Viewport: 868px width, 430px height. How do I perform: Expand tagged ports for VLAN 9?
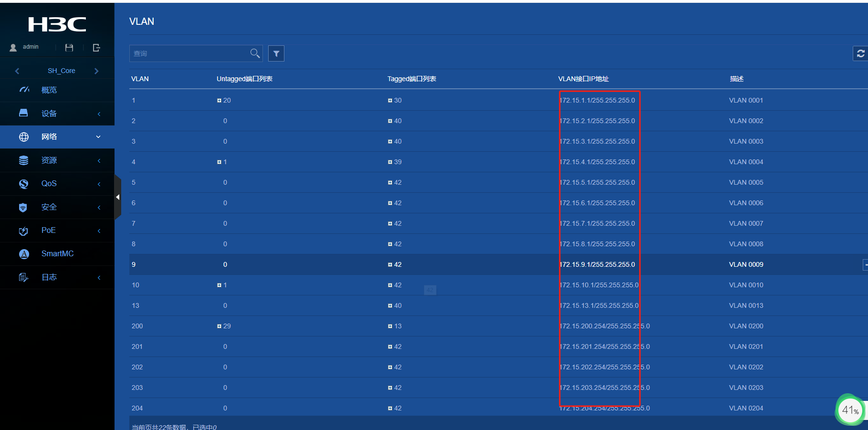(390, 265)
